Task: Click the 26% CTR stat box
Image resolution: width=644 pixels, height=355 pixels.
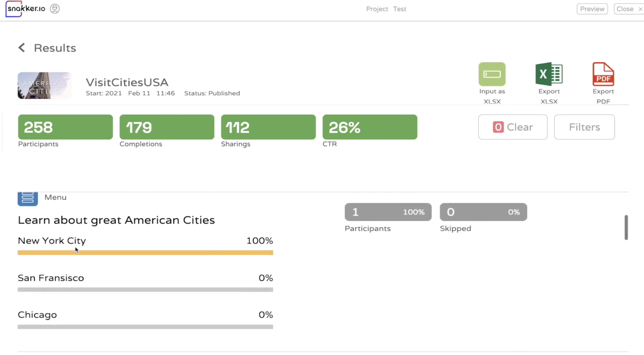Action: coord(370,127)
